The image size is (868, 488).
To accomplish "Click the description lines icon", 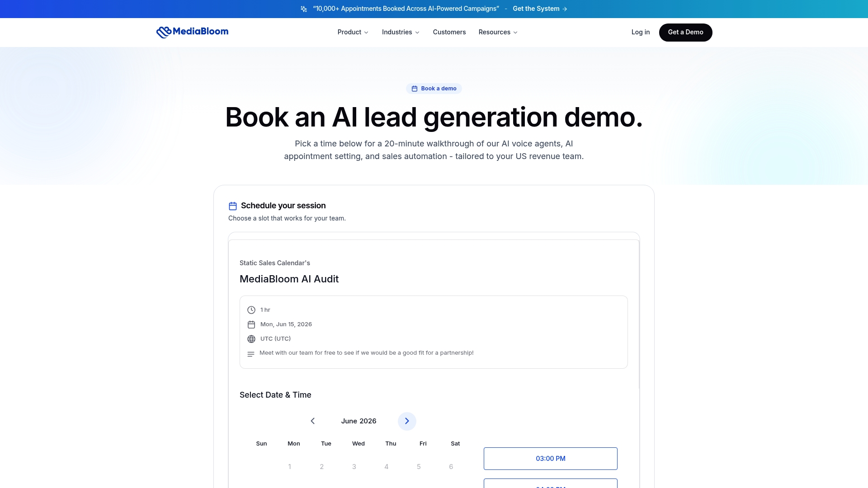I will click(251, 354).
